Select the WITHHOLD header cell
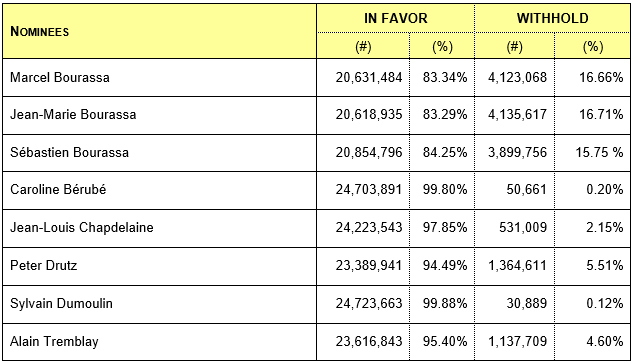The width and height of the screenshot is (636, 364). [x=552, y=18]
